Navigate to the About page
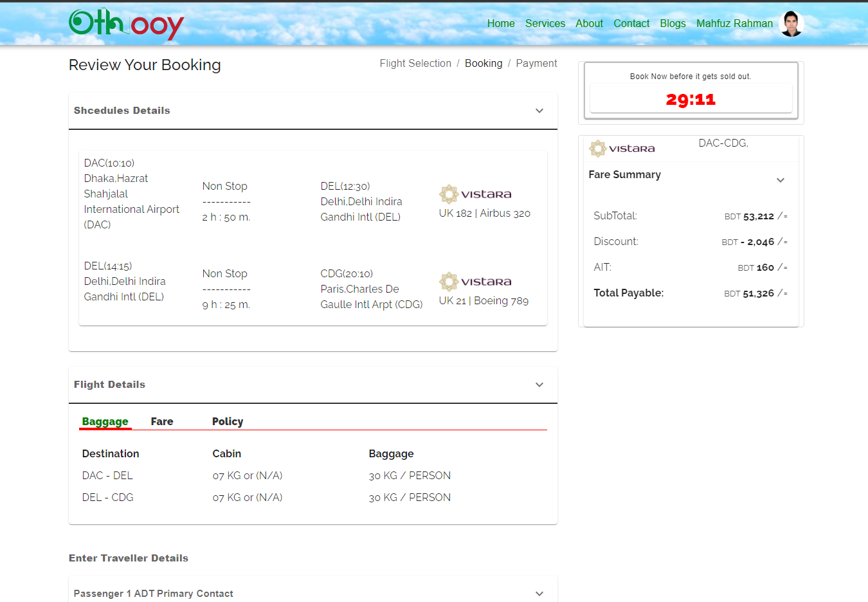 589,23
